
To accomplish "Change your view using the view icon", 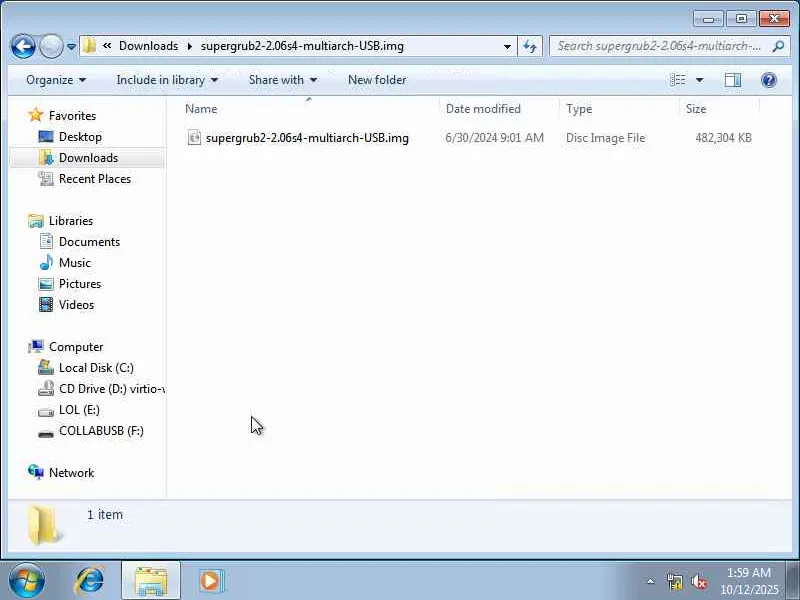I will tap(678, 80).
